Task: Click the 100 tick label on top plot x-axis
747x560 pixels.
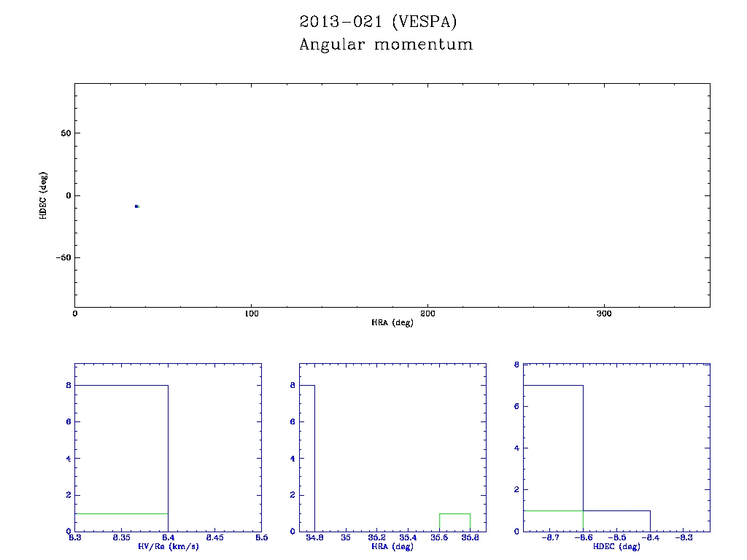Action: [x=251, y=314]
